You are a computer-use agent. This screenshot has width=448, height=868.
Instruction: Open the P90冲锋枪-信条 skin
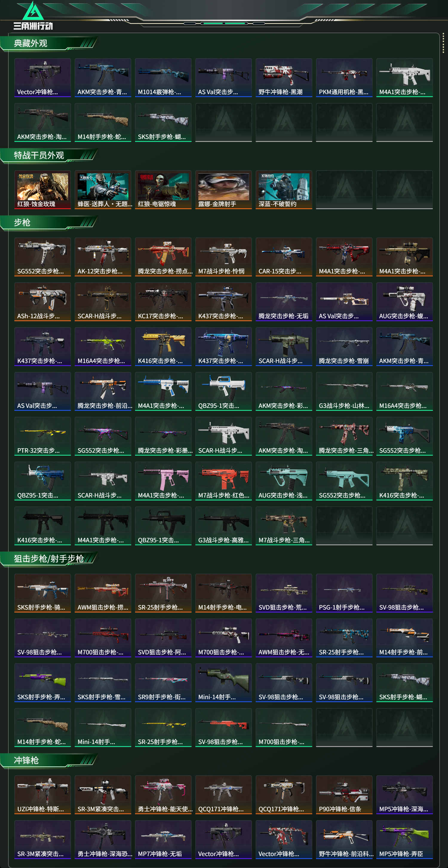[344, 794]
